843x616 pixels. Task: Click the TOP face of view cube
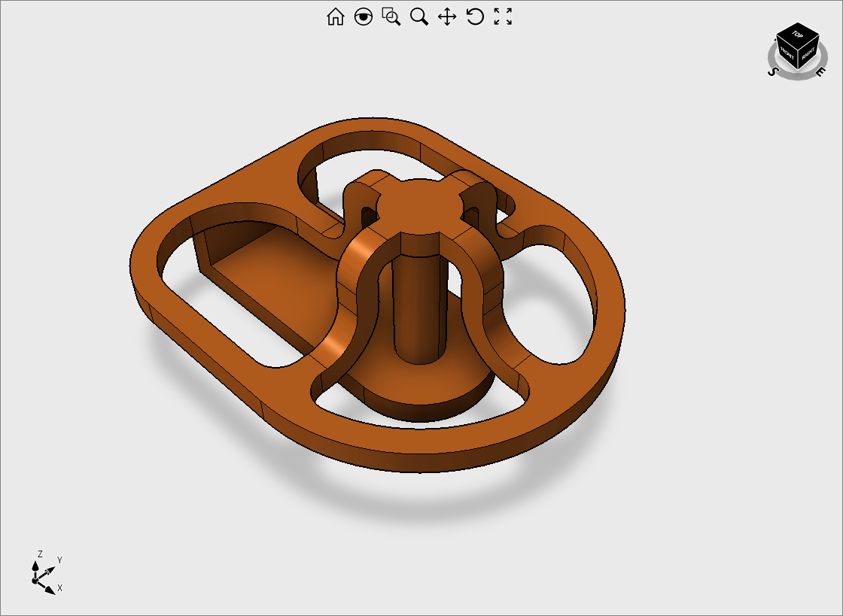[797, 35]
